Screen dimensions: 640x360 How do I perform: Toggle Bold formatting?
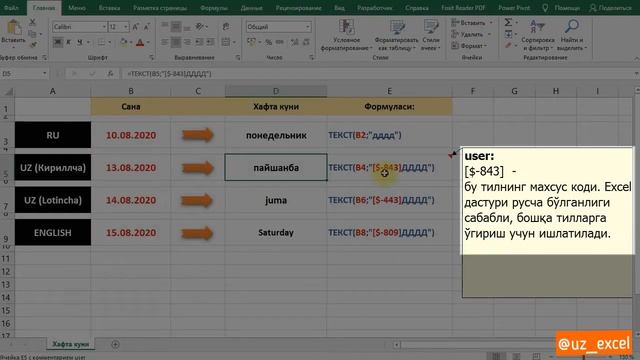(58, 42)
